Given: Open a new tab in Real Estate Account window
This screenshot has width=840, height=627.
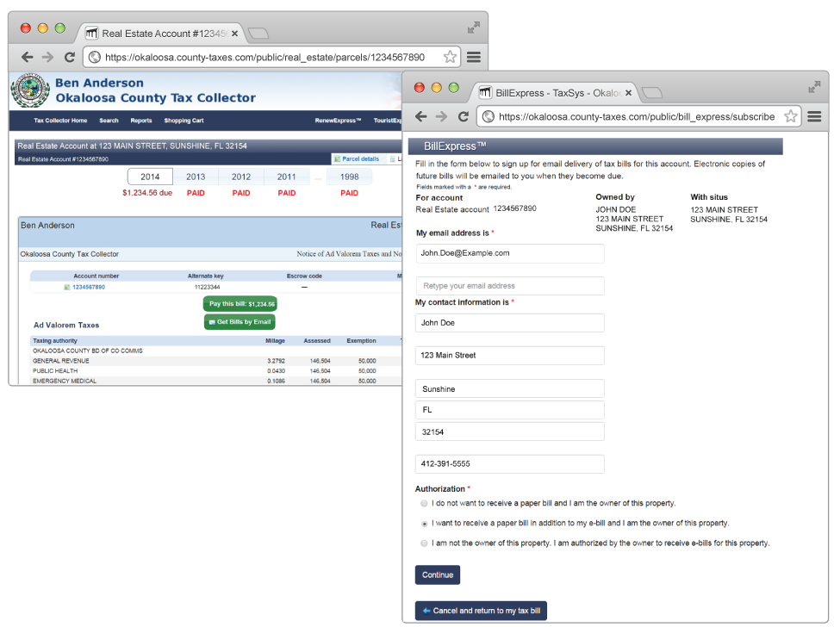Looking at the screenshot, I should tap(258, 34).
